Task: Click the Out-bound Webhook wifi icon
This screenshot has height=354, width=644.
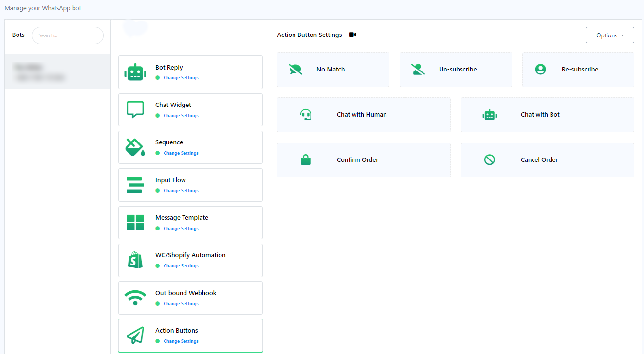Action: click(135, 298)
